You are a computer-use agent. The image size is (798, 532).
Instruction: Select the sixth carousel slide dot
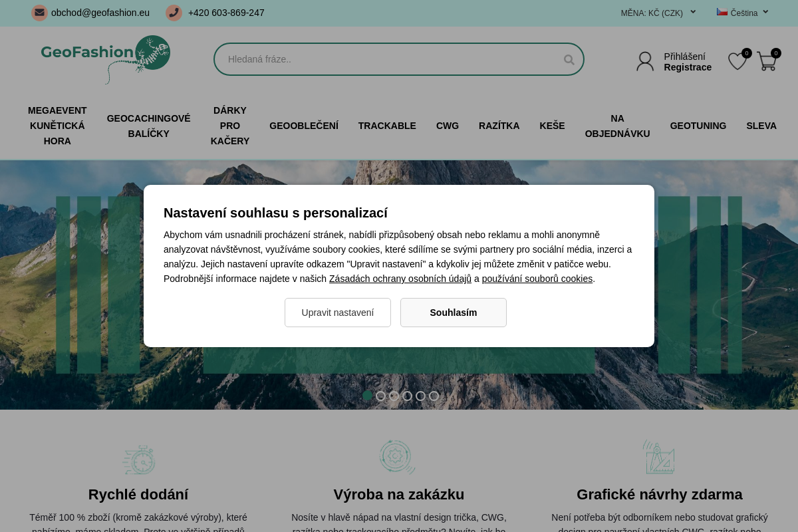[434, 396]
